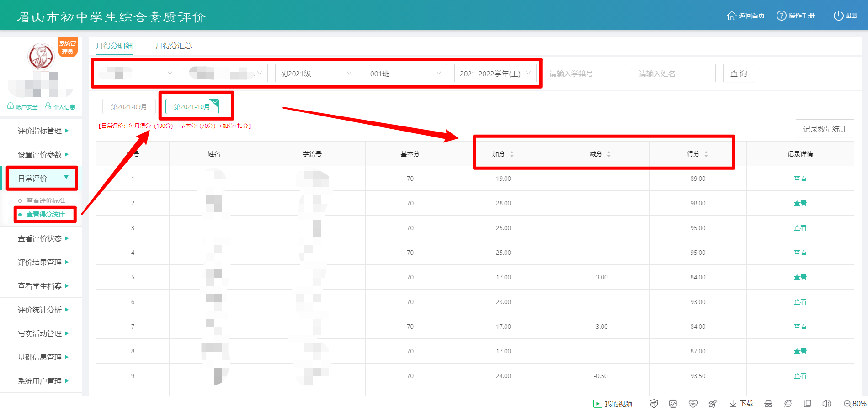Click the browser engine mode icon

pos(788,404)
